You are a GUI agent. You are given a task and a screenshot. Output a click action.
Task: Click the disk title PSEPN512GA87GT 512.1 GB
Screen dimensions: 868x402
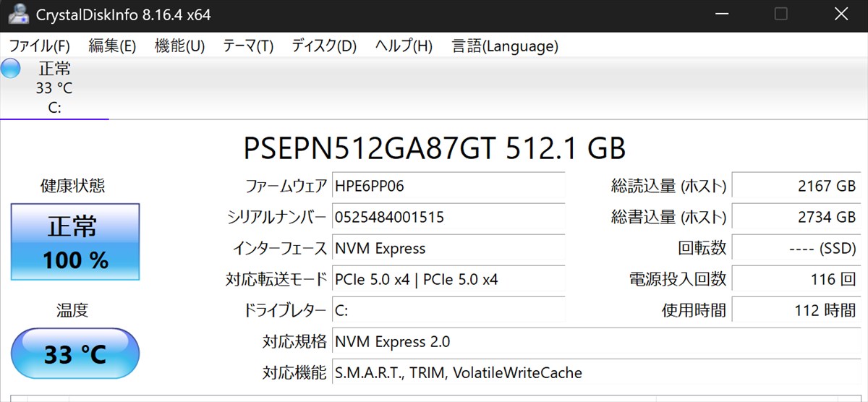[x=434, y=148]
